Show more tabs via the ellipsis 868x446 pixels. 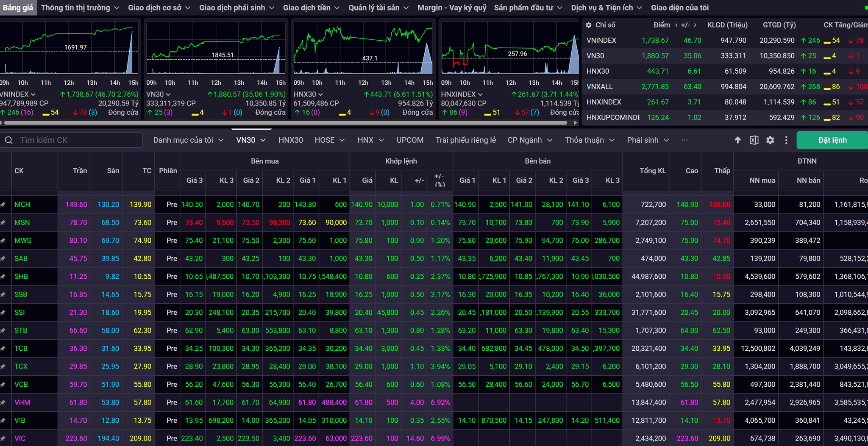685,140
